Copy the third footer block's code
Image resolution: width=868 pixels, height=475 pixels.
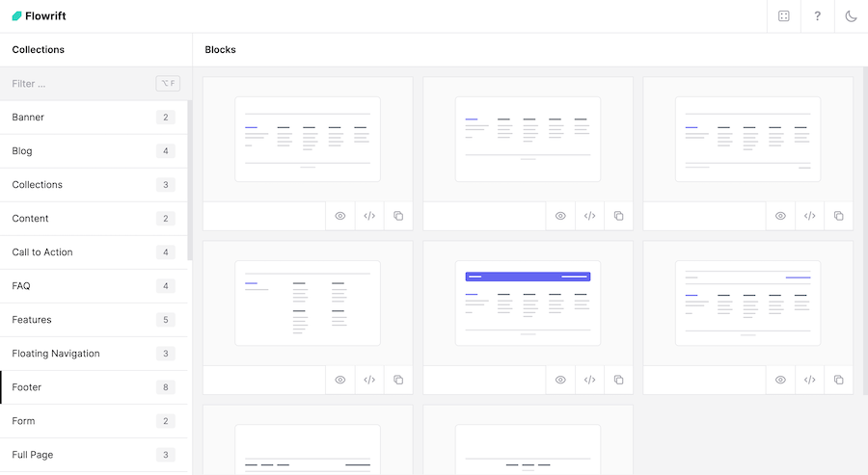tap(838, 216)
